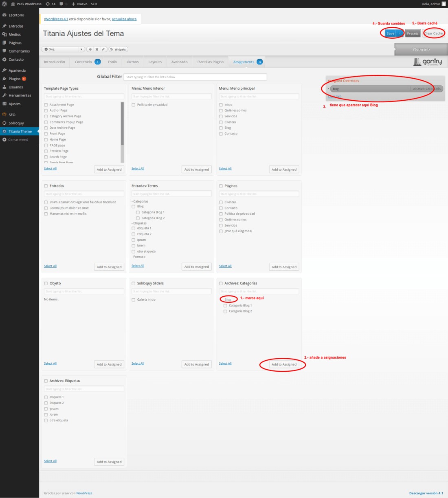Click the blue Save button

[390, 33]
